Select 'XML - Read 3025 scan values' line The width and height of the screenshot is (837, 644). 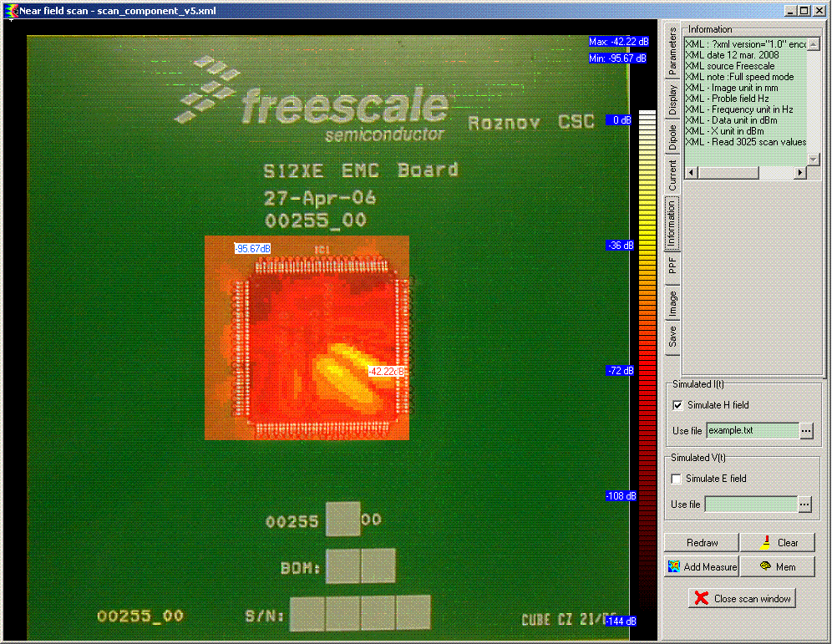tap(746, 142)
